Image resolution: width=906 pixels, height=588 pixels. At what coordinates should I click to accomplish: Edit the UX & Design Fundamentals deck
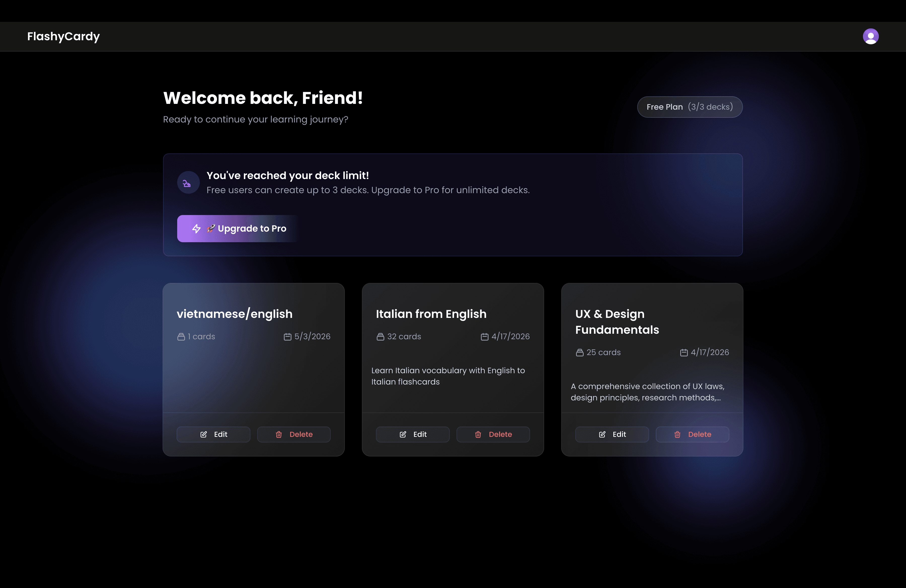[x=612, y=434]
